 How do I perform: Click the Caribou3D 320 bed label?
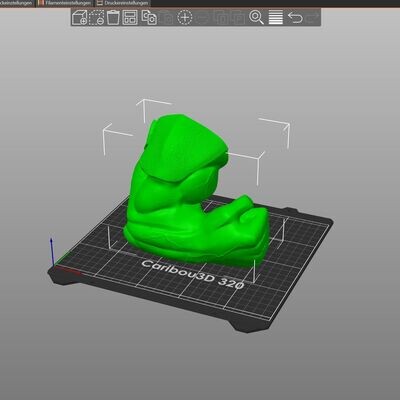(x=193, y=274)
